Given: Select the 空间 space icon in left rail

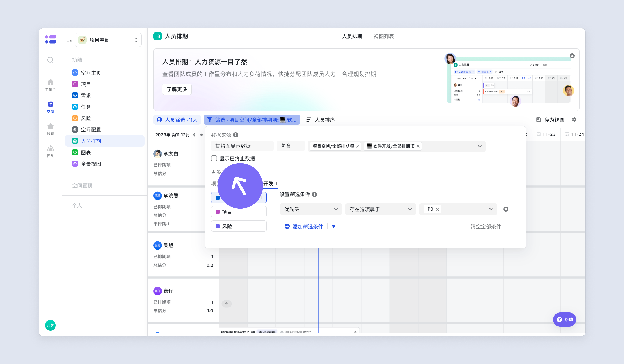Looking at the screenshot, I should [50, 107].
